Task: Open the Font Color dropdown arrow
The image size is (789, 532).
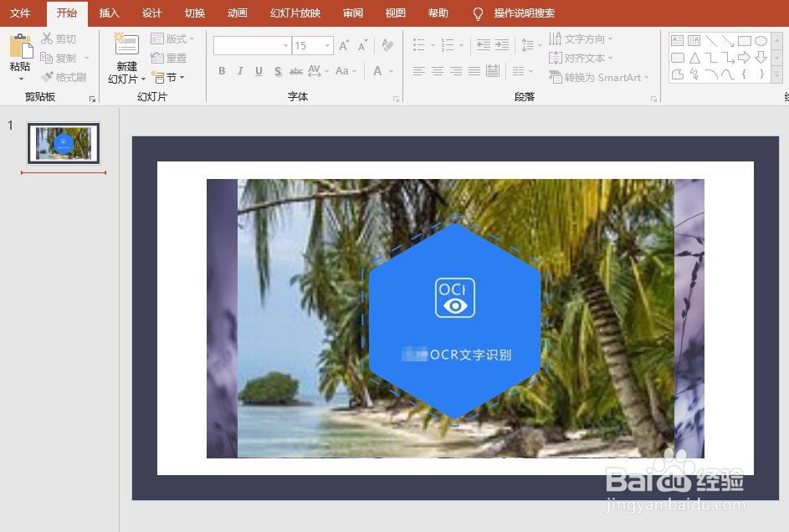Action: point(391,71)
